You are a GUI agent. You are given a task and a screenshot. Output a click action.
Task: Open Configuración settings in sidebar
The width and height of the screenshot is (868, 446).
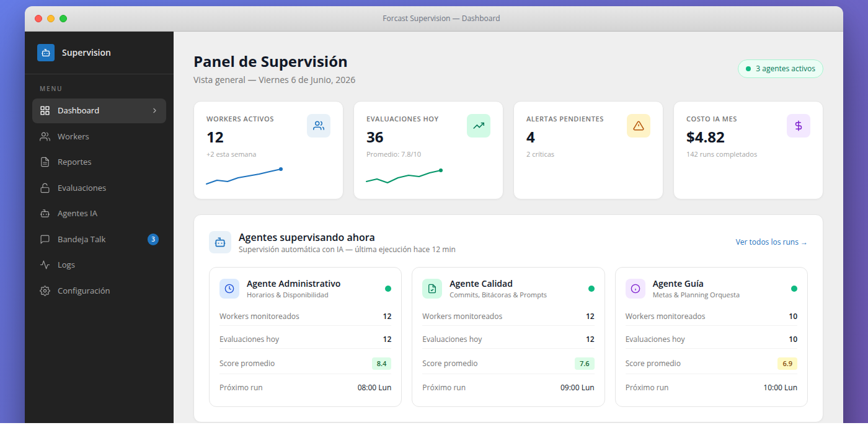point(99,291)
